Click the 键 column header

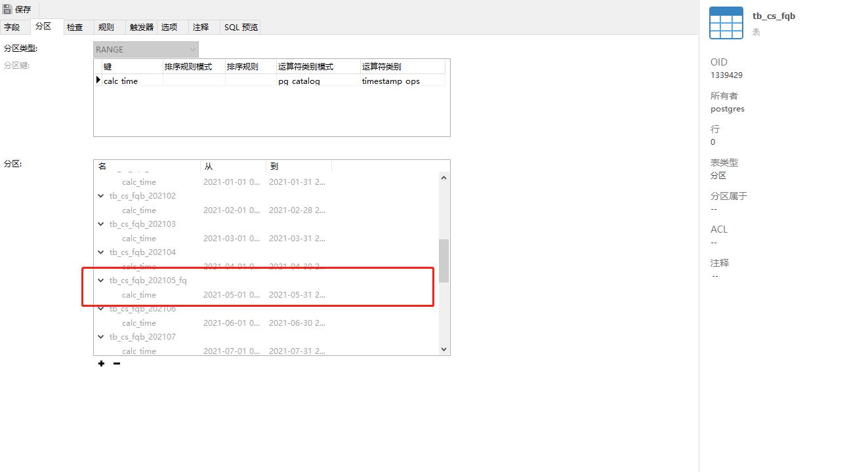[133, 66]
